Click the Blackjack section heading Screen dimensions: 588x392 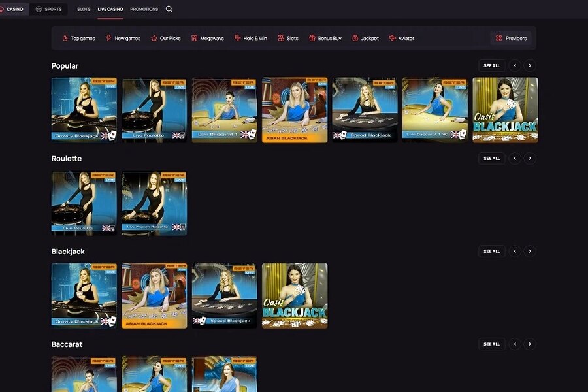pos(68,252)
